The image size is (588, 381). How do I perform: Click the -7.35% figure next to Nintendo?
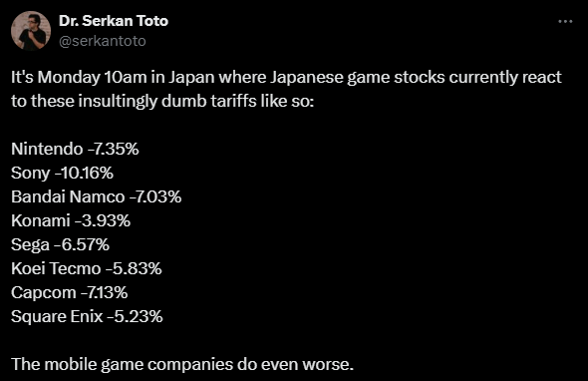pyautogui.click(x=114, y=149)
